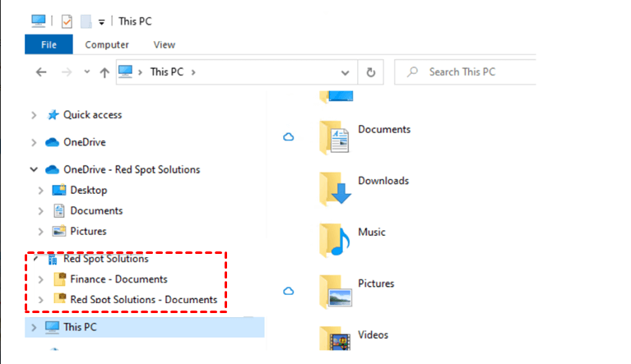Click the Downloads folder label

click(x=383, y=181)
